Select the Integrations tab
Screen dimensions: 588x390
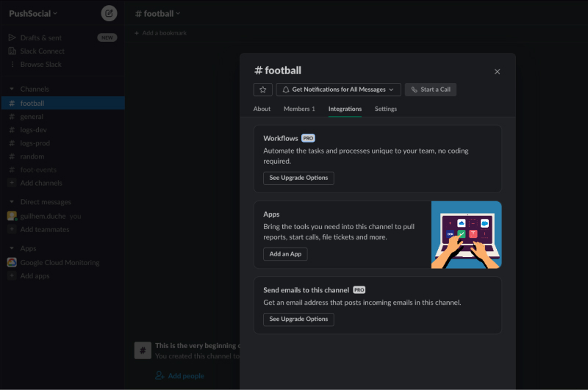(x=345, y=109)
